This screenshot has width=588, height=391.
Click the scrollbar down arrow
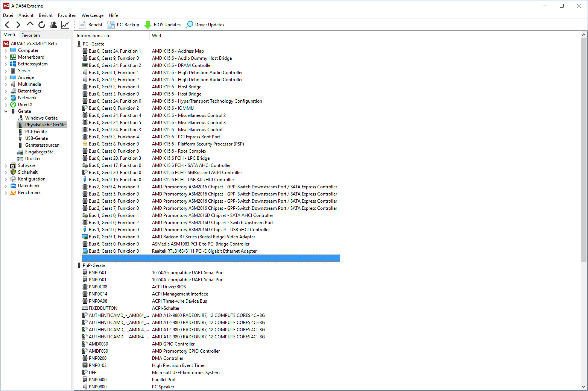583,386
